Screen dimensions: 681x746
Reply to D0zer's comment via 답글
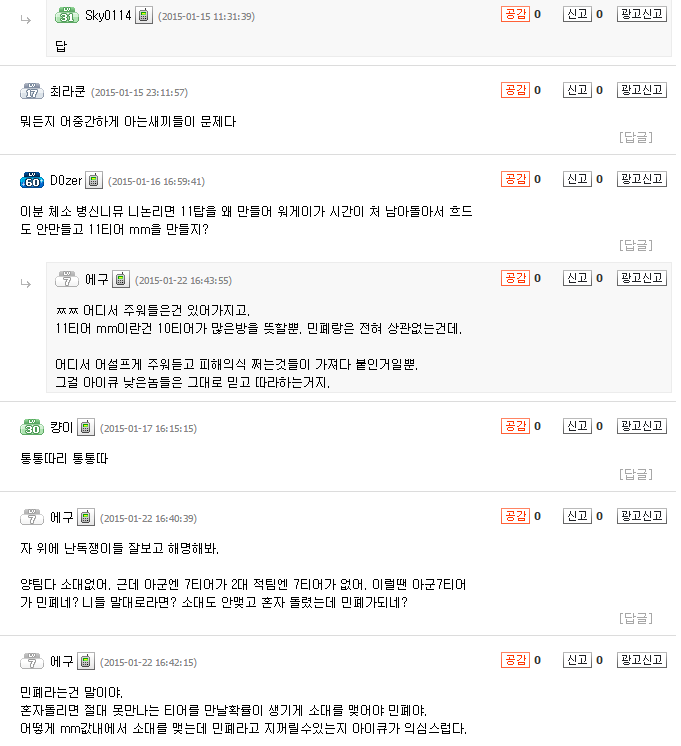click(636, 245)
